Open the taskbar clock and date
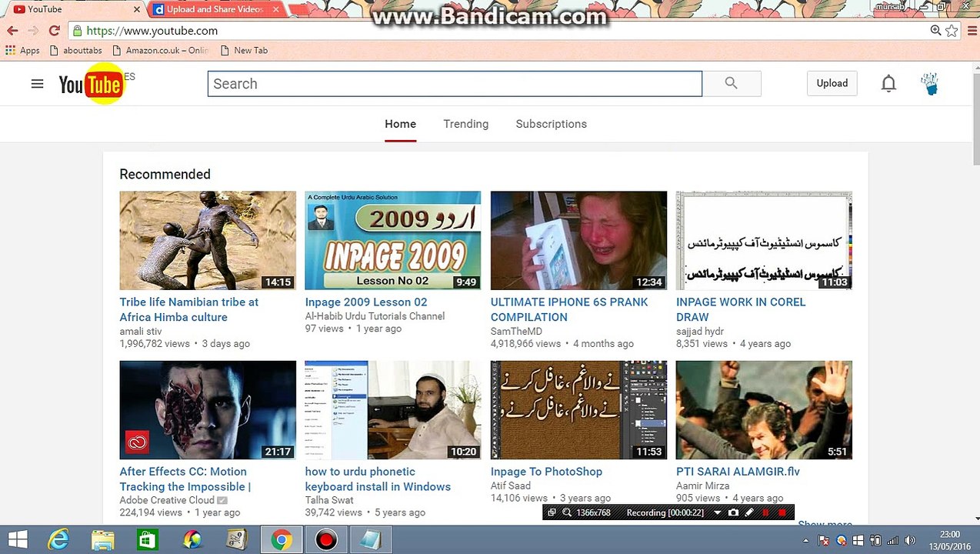980x554 pixels. click(x=949, y=540)
